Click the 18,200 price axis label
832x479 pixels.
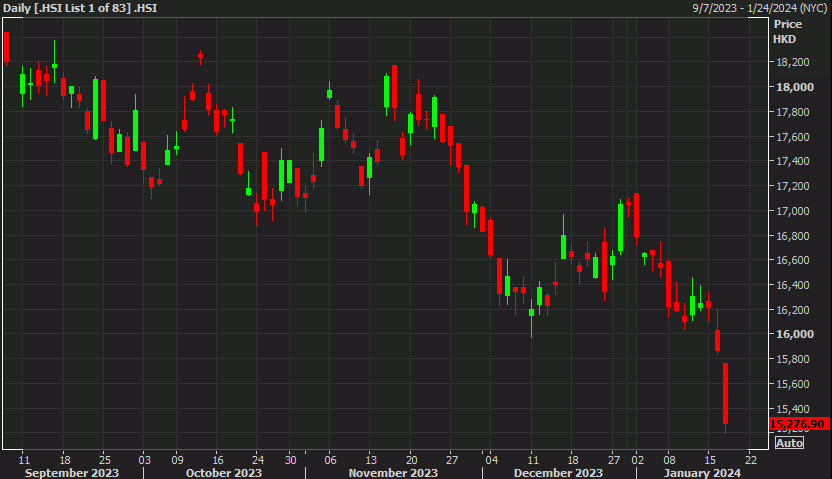coord(792,62)
